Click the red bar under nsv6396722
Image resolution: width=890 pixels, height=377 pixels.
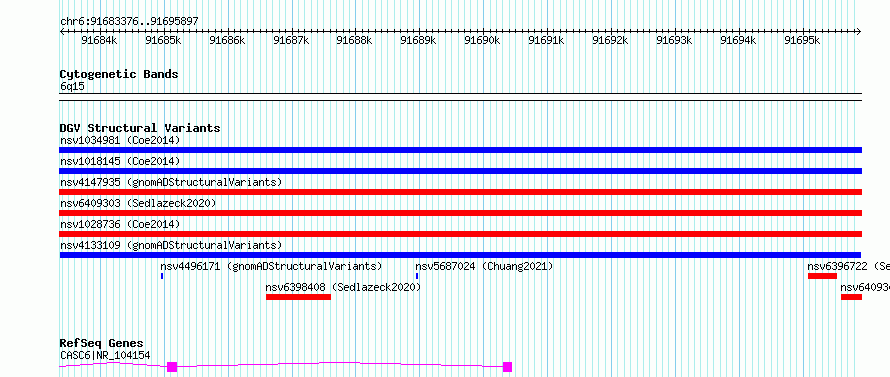click(822, 276)
